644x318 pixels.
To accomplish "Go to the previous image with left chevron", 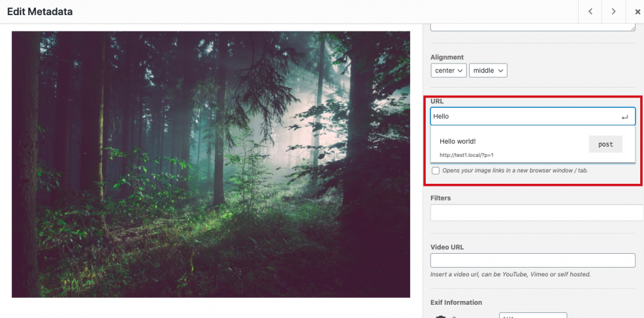I will (x=590, y=11).
